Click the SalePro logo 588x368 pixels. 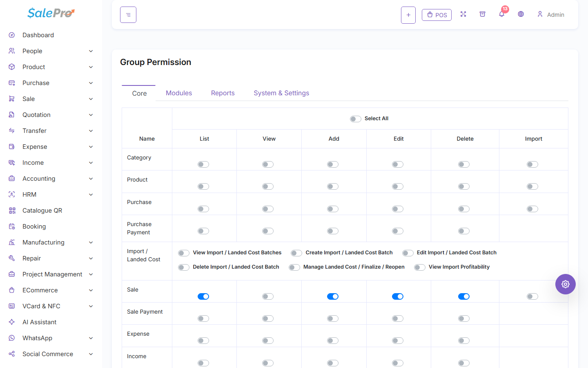point(51,13)
